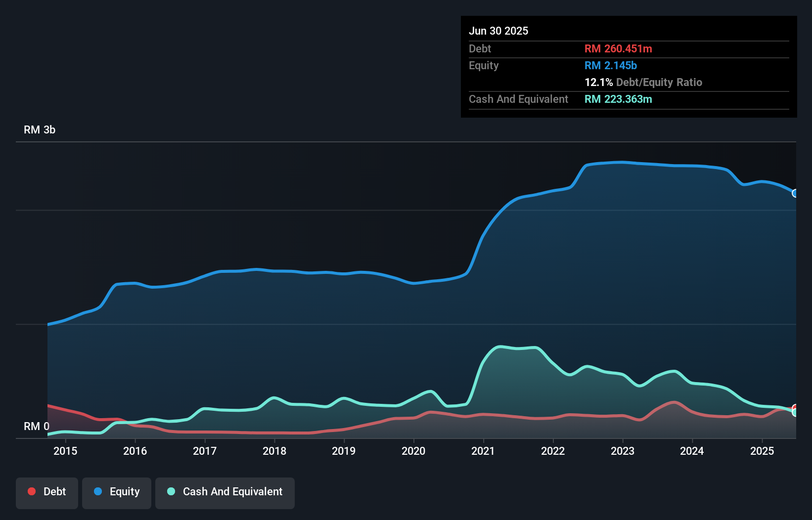This screenshot has width=812, height=520.
Task: Click the red Debt value in the tooltip
Action: (x=618, y=48)
